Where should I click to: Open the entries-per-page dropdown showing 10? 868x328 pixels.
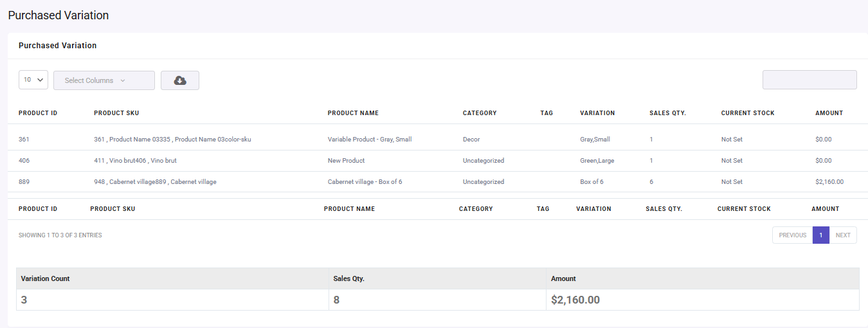[x=33, y=80]
